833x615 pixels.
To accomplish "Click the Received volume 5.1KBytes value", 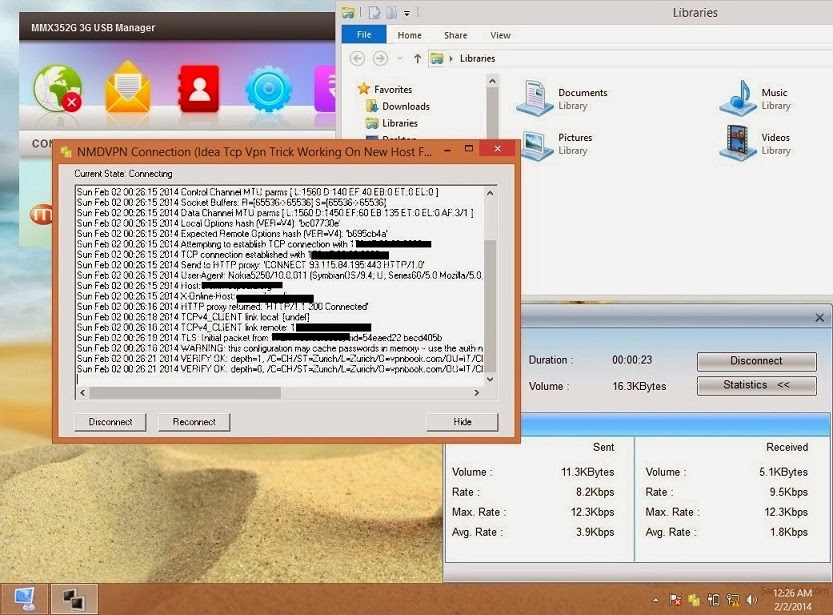I will (x=783, y=472).
